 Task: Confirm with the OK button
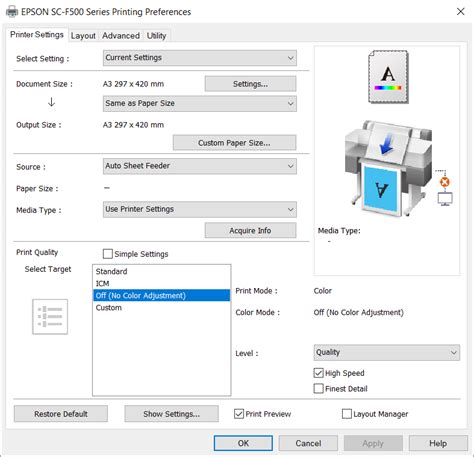click(243, 443)
